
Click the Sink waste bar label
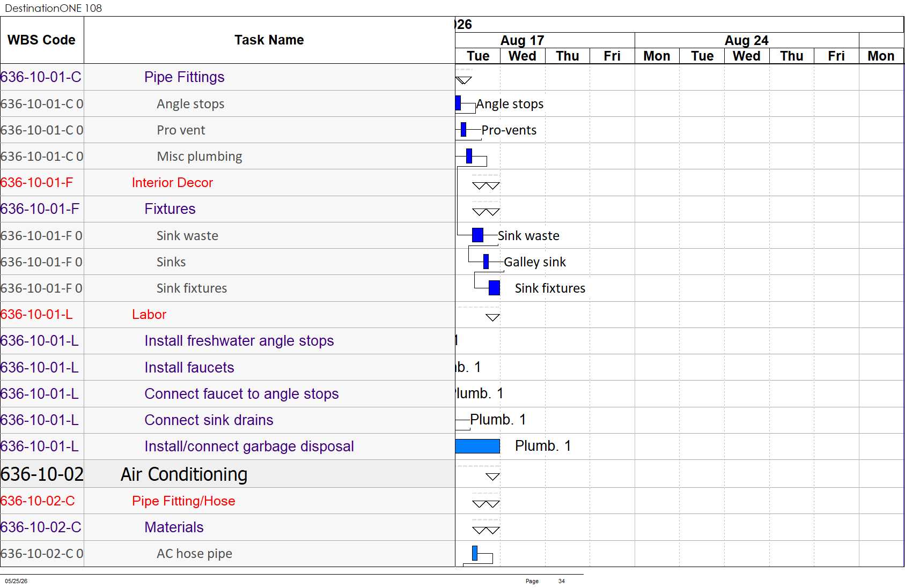(x=528, y=236)
